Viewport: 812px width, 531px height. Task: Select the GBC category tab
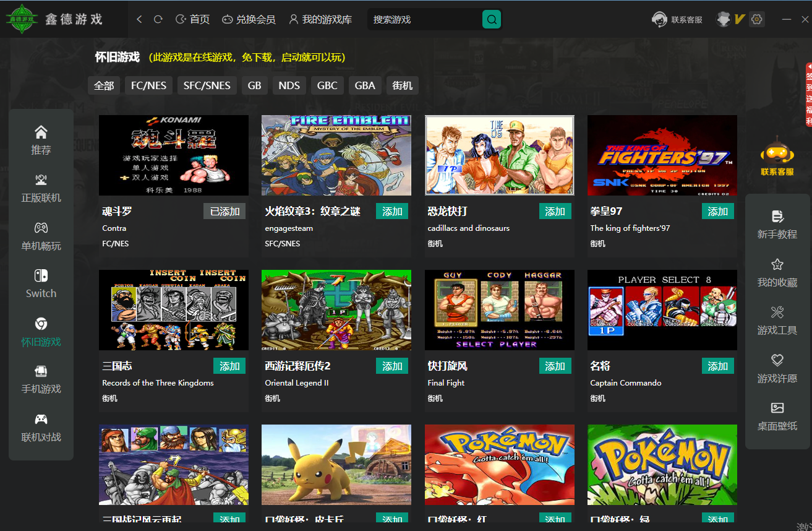coord(327,86)
